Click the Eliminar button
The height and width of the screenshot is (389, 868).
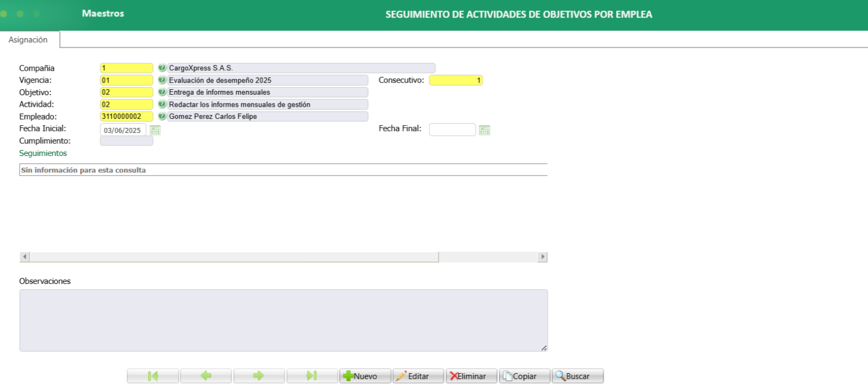[472, 376]
